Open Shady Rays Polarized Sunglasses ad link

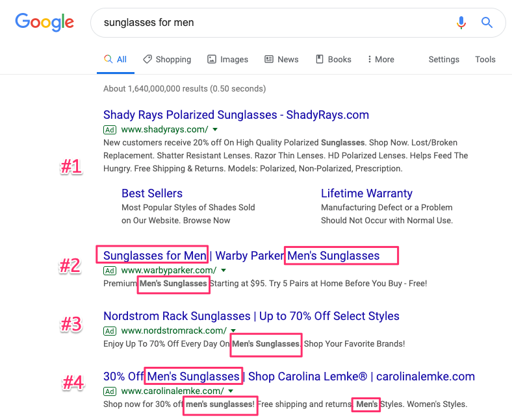[236, 115]
